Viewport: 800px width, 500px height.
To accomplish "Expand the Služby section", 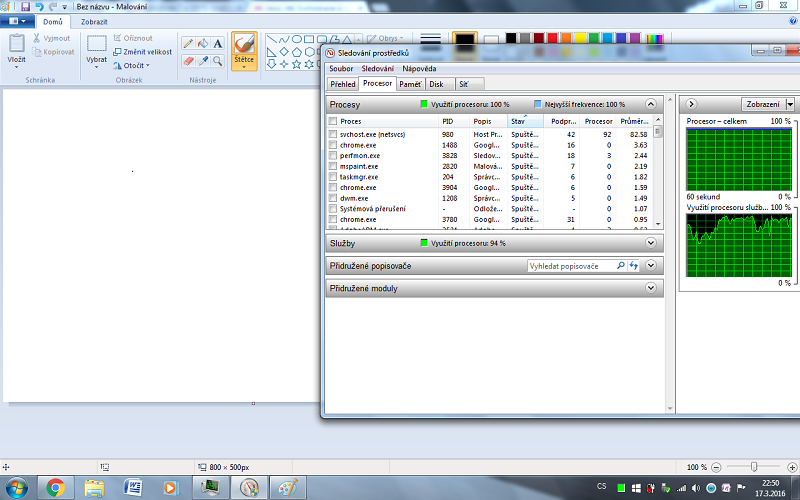I will (x=651, y=243).
